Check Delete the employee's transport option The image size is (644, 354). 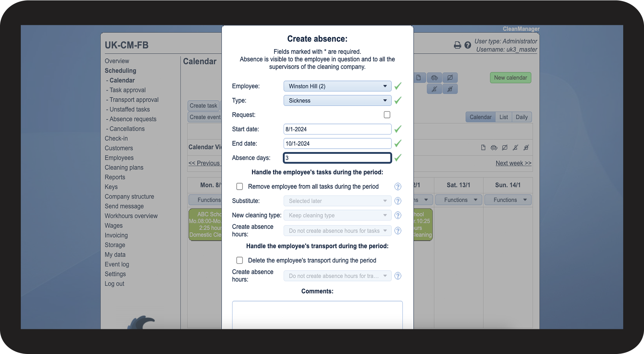click(239, 260)
